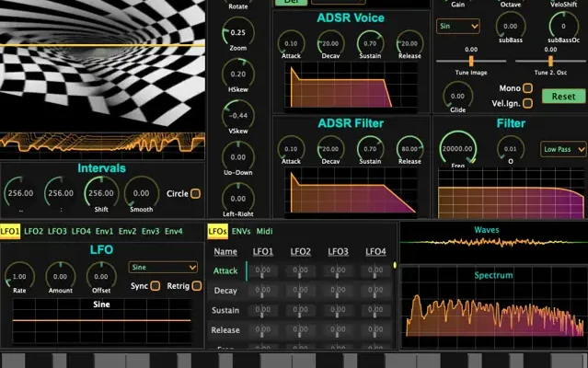Click the Filter Q knob at 0.01
The image size is (588, 368).
point(511,149)
